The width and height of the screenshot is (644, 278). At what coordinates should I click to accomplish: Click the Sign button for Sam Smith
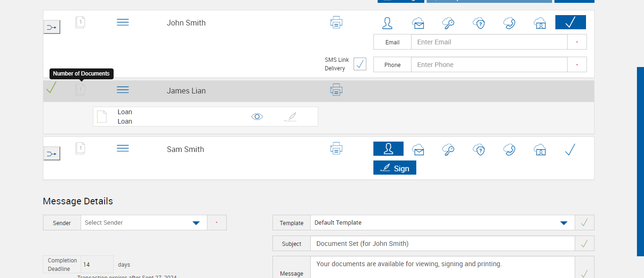coord(395,168)
